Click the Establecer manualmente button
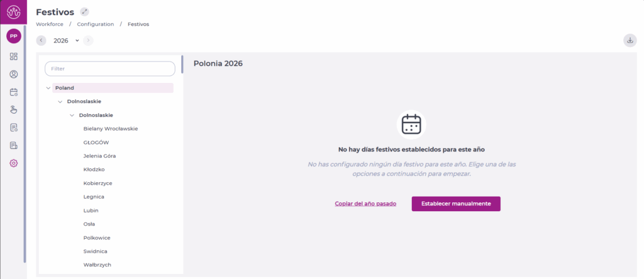This screenshot has width=644, height=279. (x=456, y=204)
